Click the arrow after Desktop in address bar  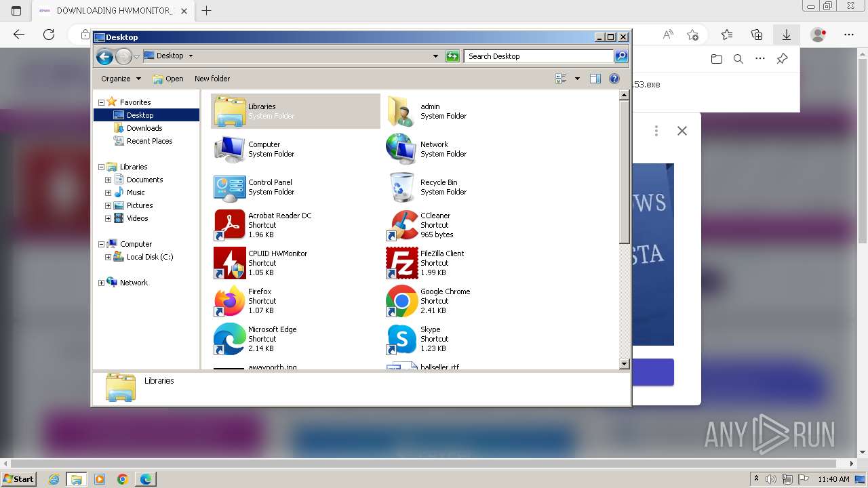coord(191,56)
